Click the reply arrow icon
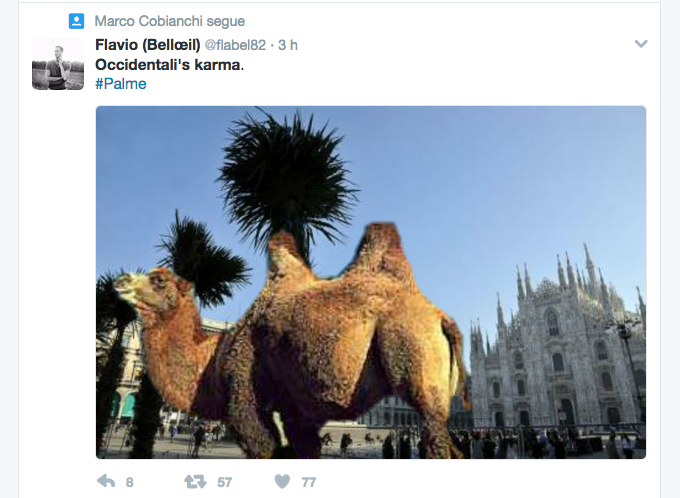680x498 pixels. point(106,481)
